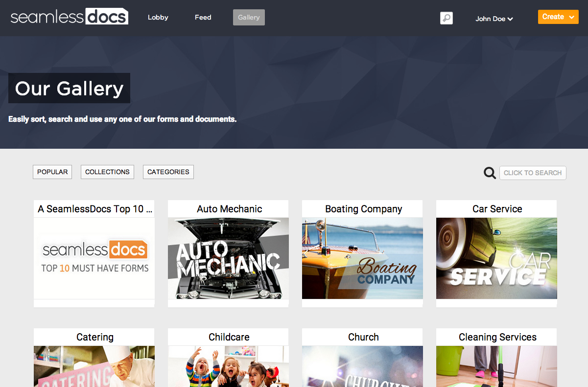Open the SeamlessDocs Top 10 forms thumbnail

coord(94,258)
